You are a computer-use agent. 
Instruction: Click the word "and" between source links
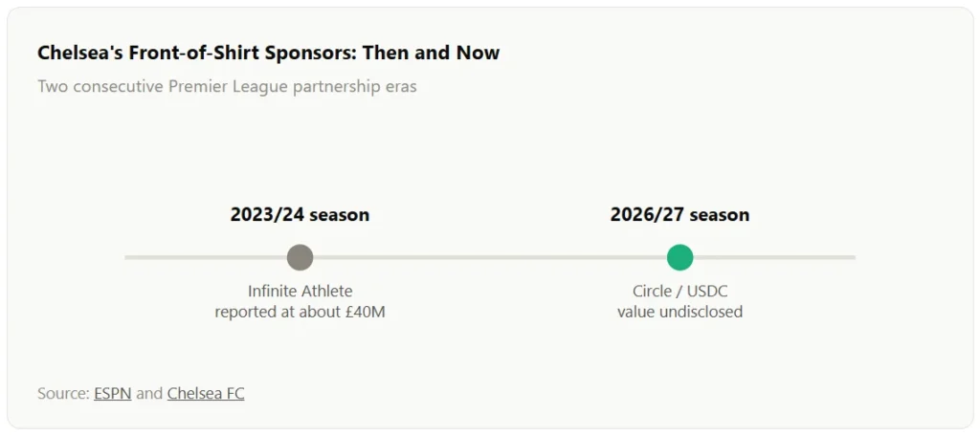(x=149, y=394)
